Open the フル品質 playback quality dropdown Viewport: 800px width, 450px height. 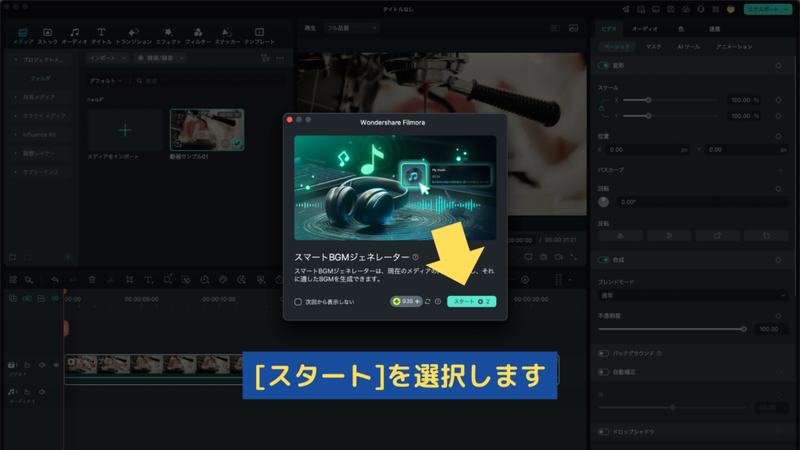pyautogui.click(x=352, y=28)
